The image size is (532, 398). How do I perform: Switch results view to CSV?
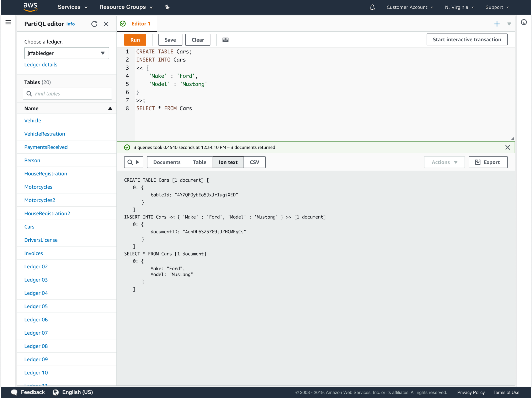pos(254,162)
